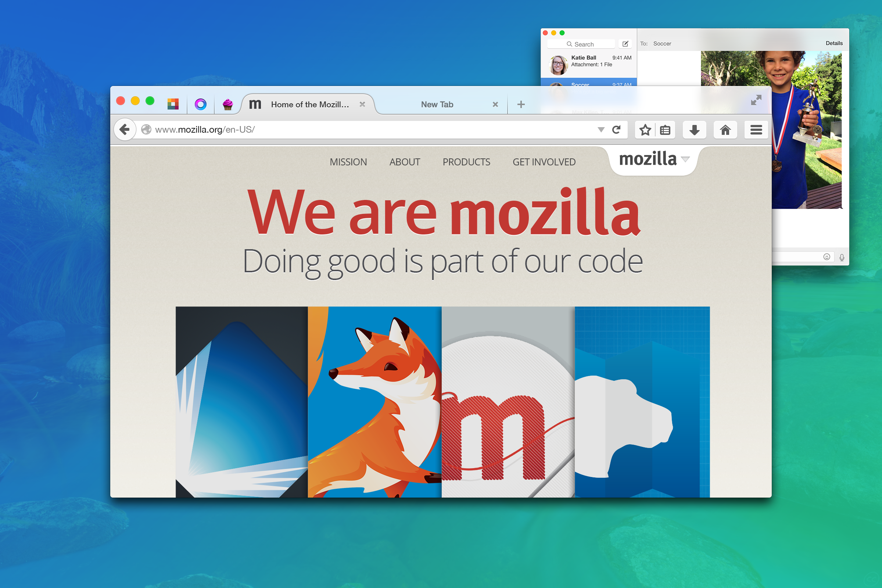Screen dimensions: 882x588
Task: Open the downloads arrow button
Action: point(694,130)
